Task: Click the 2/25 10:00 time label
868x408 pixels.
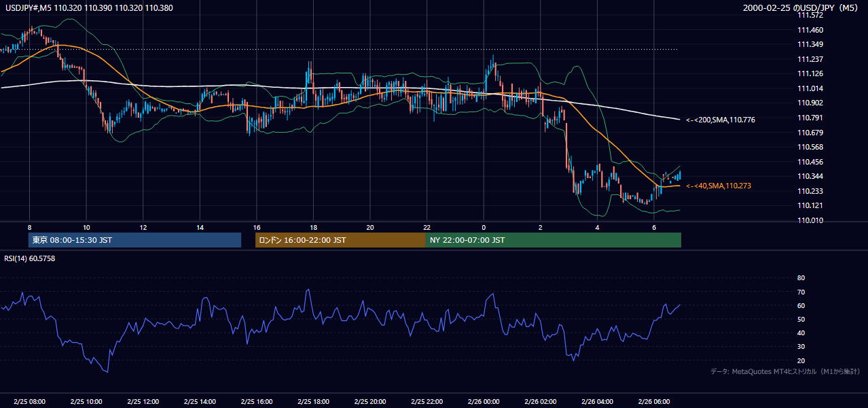Action: click(x=86, y=401)
